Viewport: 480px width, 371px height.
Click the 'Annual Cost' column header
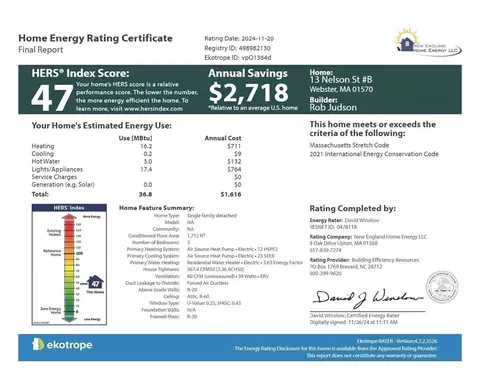(223, 138)
